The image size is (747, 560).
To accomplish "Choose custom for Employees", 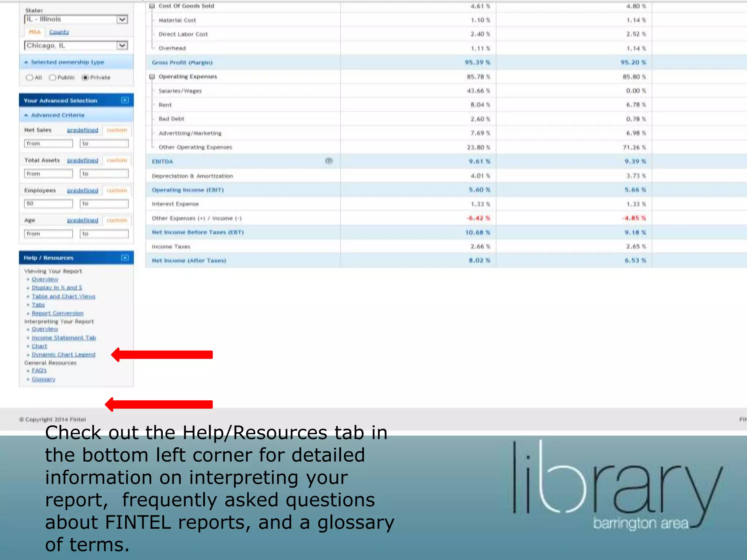I will pyautogui.click(x=117, y=191).
